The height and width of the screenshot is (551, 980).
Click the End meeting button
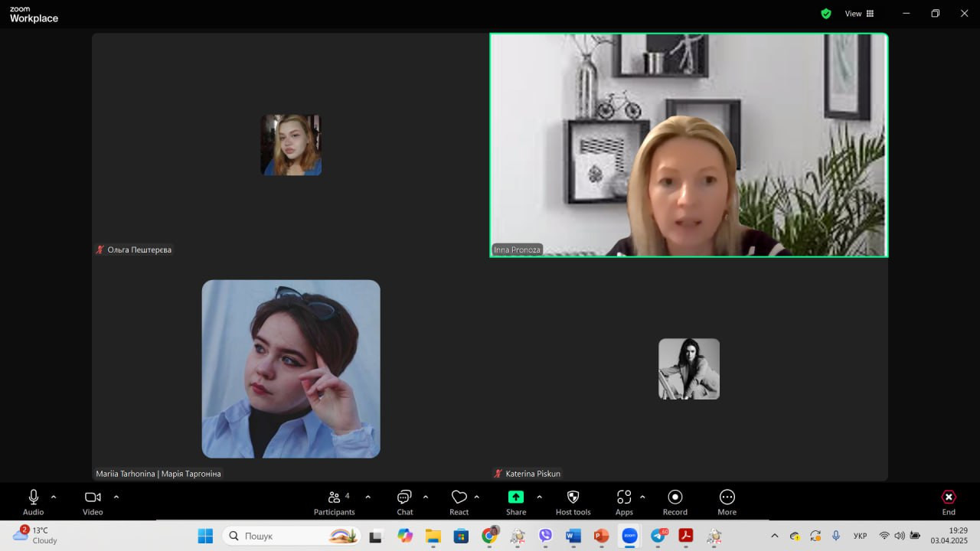[x=949, y=502]
